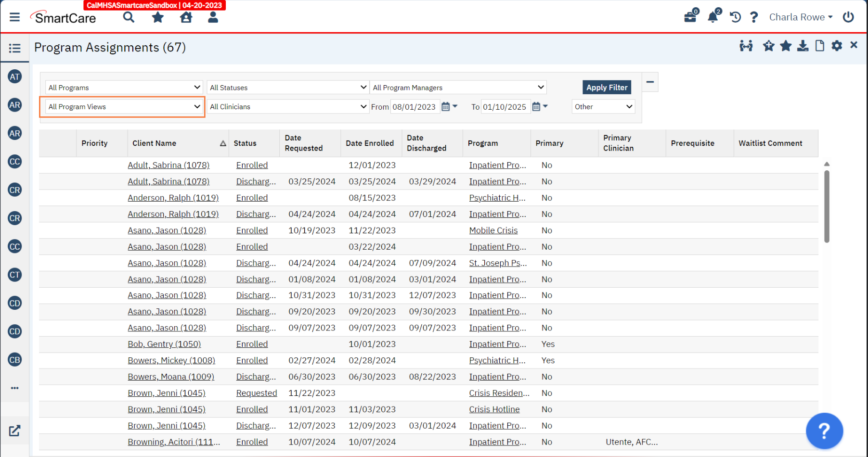Click the power logout icon

(x=848, y=17)
